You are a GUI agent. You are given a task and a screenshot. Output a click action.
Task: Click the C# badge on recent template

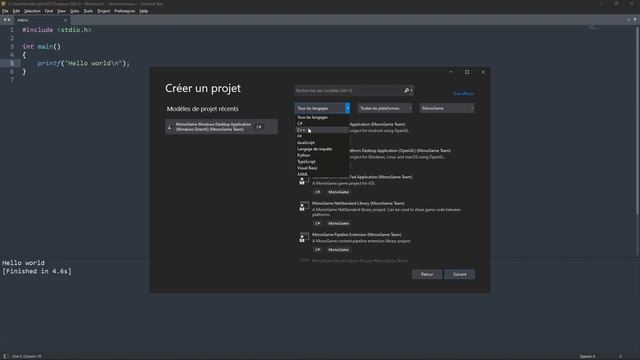[259, 127]
